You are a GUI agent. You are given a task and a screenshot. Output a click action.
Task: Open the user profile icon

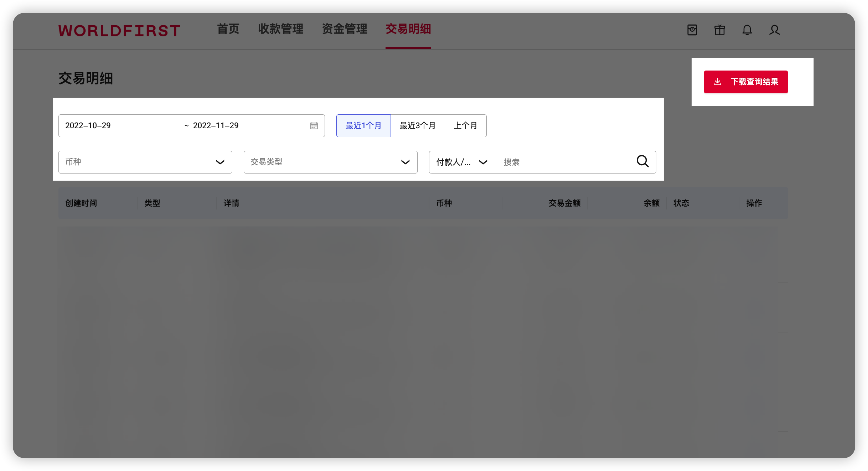[x=774, y=30]
